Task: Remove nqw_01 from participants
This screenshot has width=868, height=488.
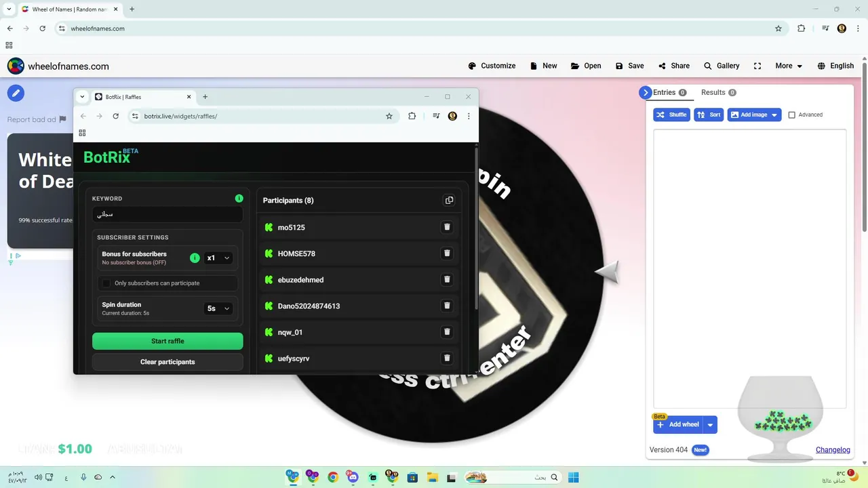Action: coord(447,332)
